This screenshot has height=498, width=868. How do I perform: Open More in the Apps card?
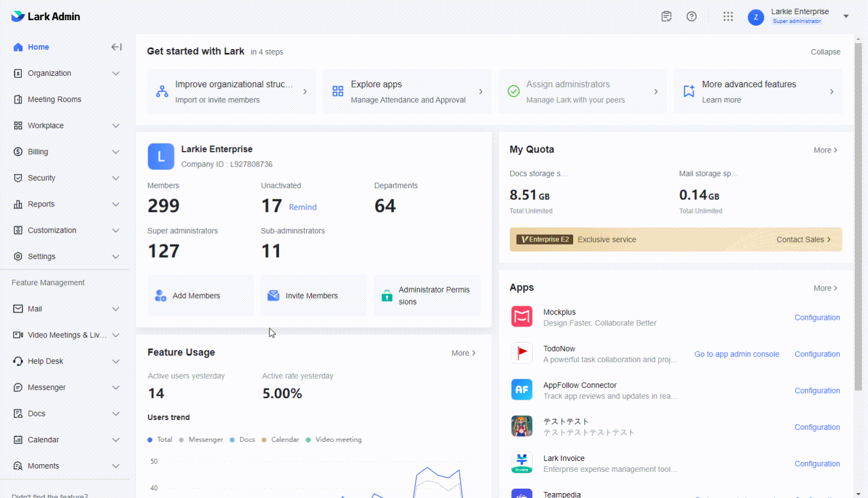tap(825, 288)
